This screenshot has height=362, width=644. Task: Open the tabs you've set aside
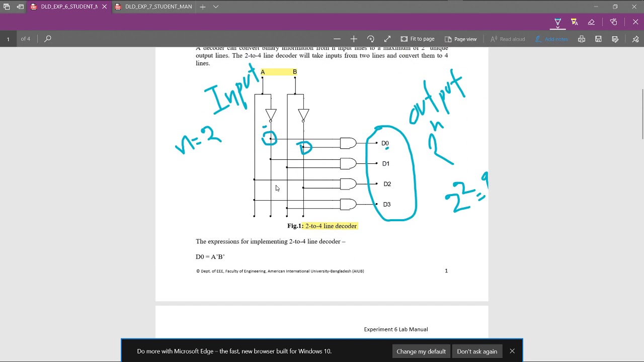coord(7,7)
